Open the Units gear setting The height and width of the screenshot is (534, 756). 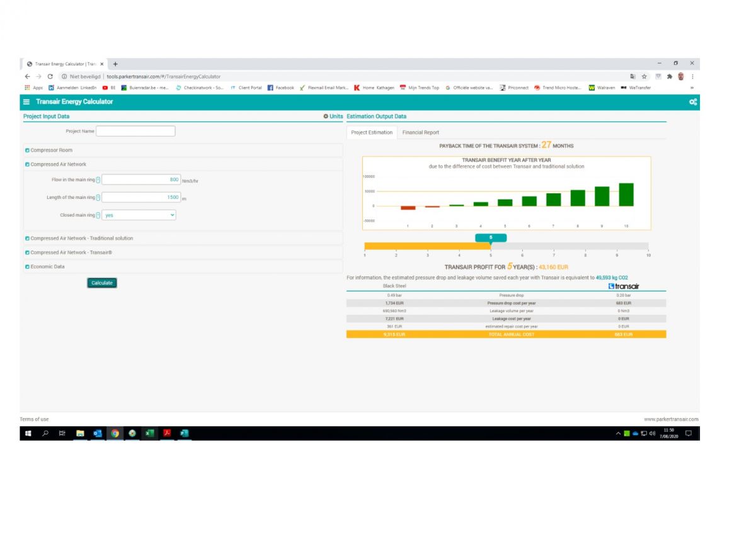pos(333,116)
